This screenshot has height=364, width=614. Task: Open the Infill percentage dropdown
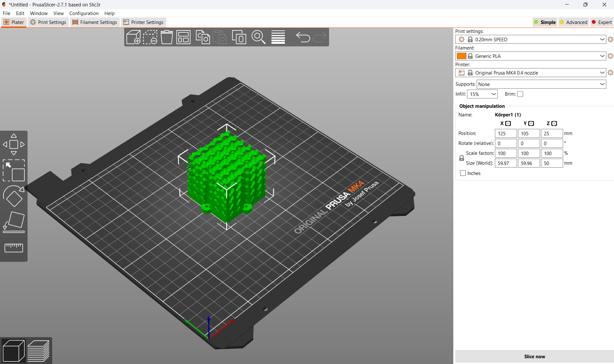482,94
